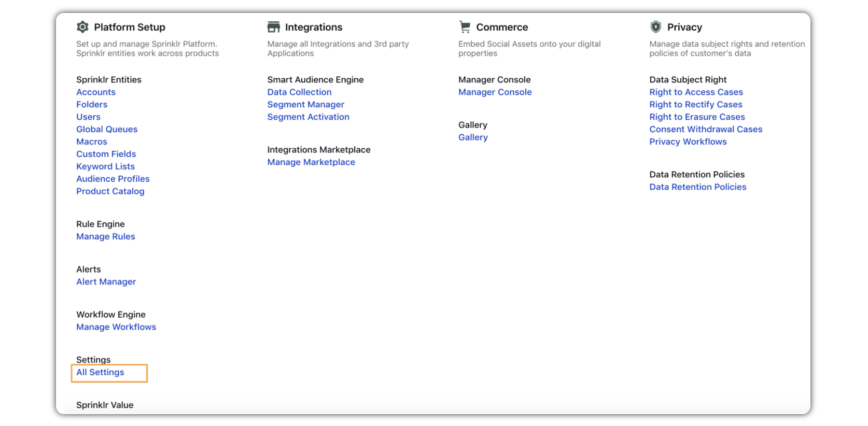Viewport: 868px width, 426px height.
Task: Click the Privacy heading
Action: (x=684, y=27)
